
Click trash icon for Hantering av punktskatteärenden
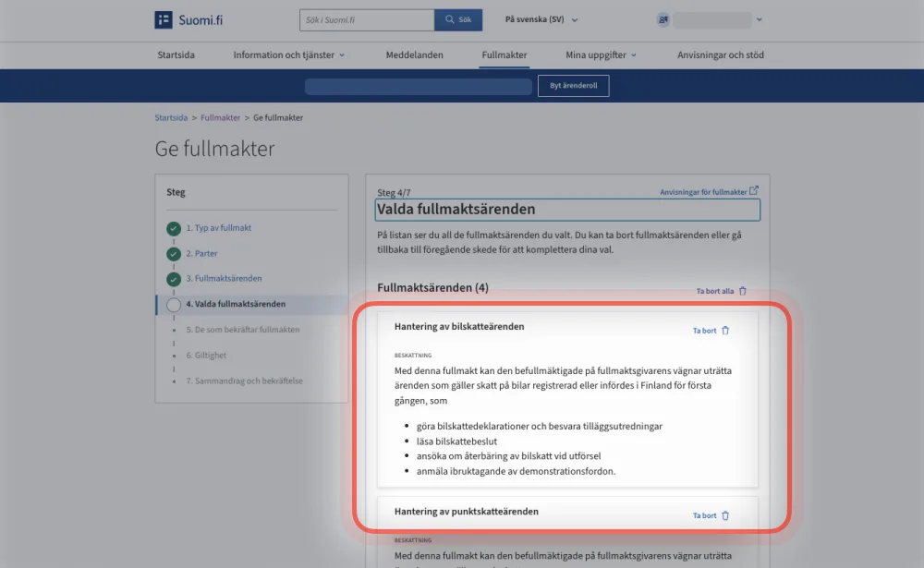pos(725,515)
